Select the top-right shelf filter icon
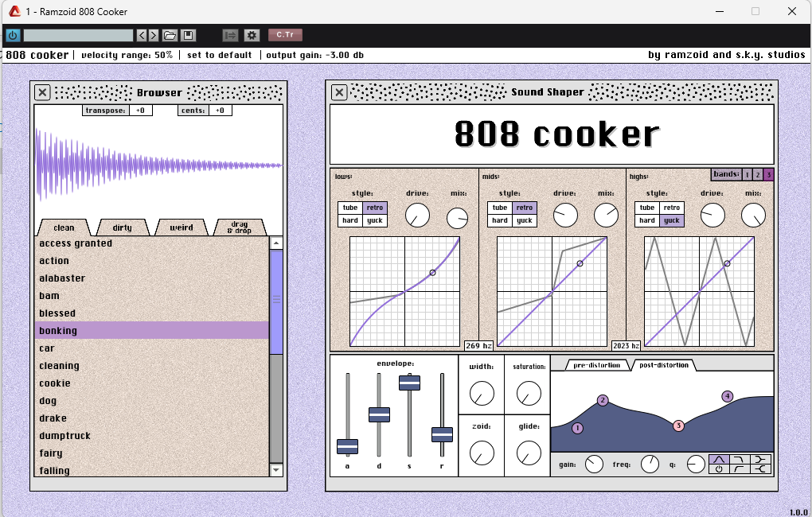Screen dimensions: 812x517 760,460
